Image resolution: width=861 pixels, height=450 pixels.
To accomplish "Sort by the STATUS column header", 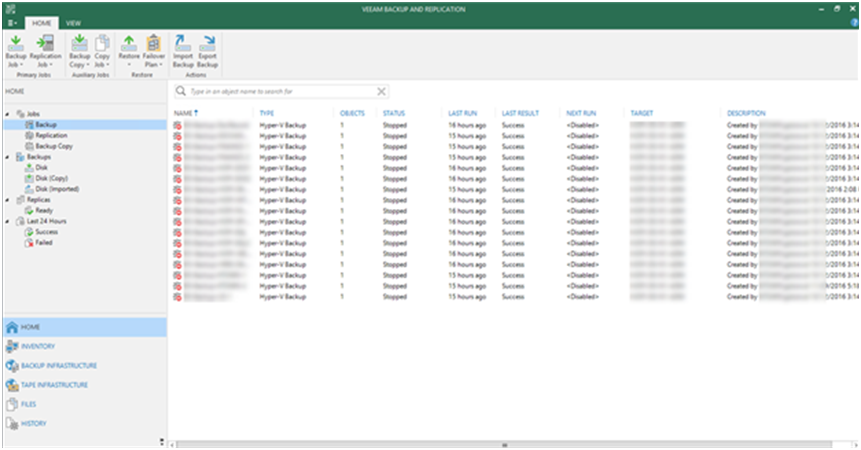I will (x=394, y=113).
